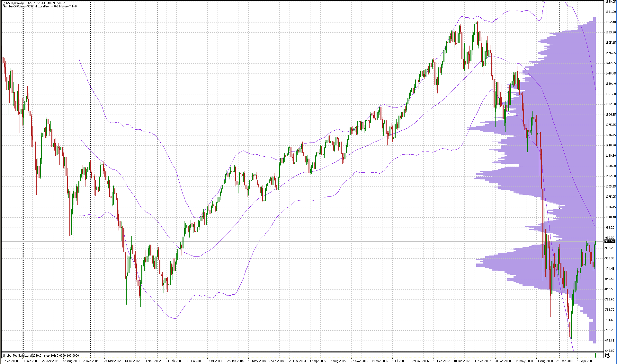Image resolution: width=617 pixels, height=364 pixels.
Task: Click the 1619.05 top price label
Action: pyautogui.click(x=610, y=2)
